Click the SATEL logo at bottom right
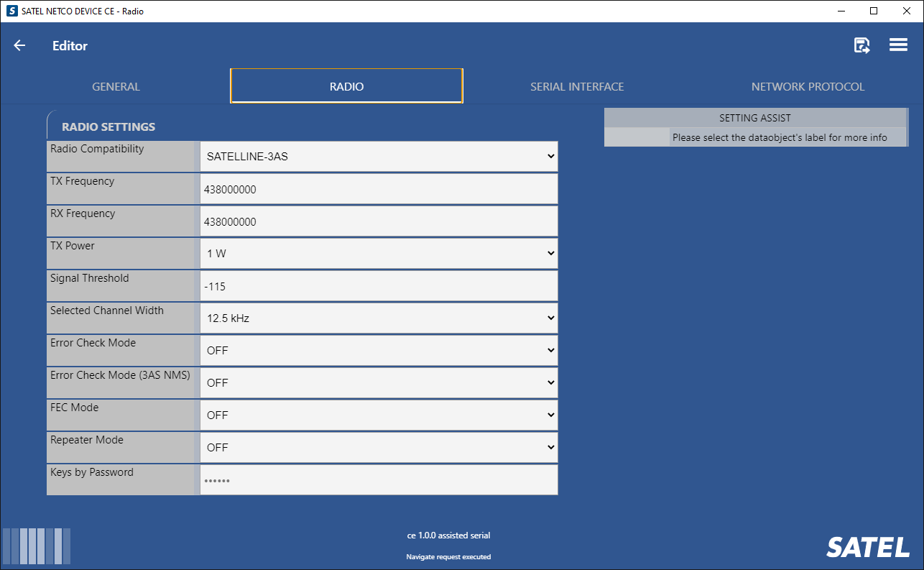The image size is (924, 570). coord(868,548)
